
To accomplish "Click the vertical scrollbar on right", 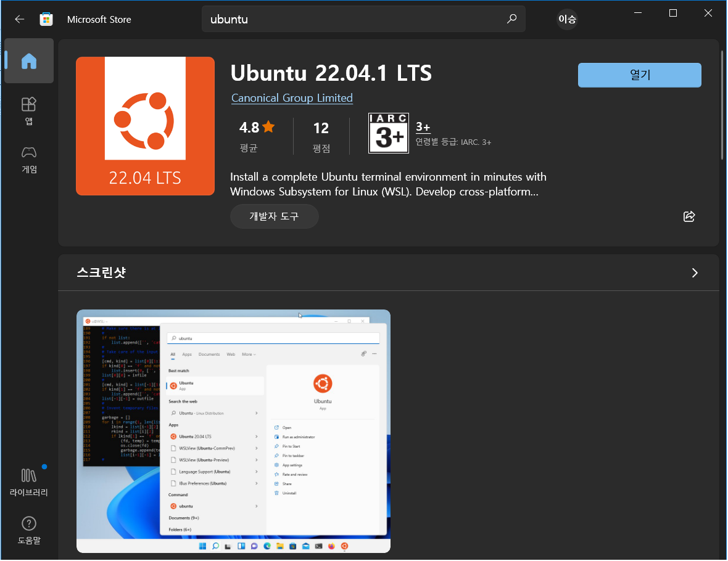I will point(722,105).
